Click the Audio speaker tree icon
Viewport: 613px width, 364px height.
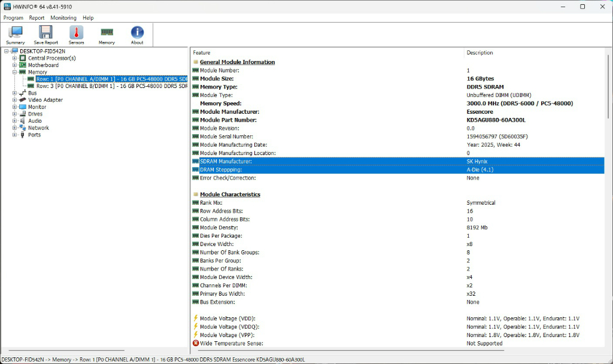click(x=23, y=121)
